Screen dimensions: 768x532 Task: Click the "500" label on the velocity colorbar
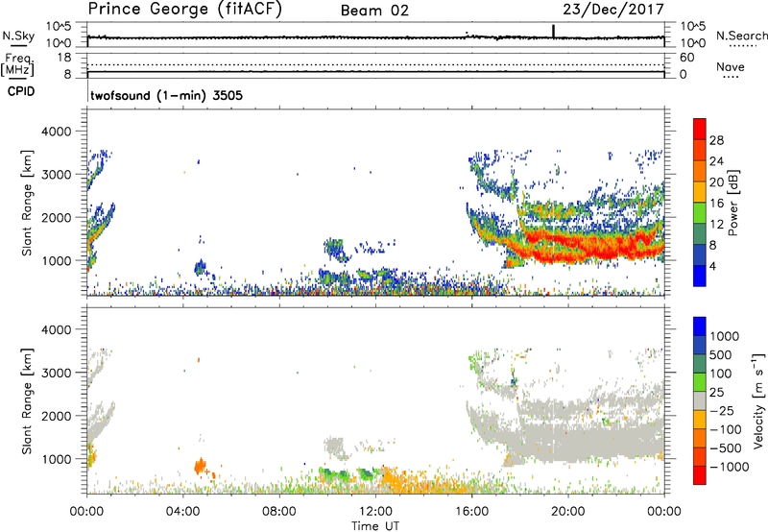coord(720,354)
